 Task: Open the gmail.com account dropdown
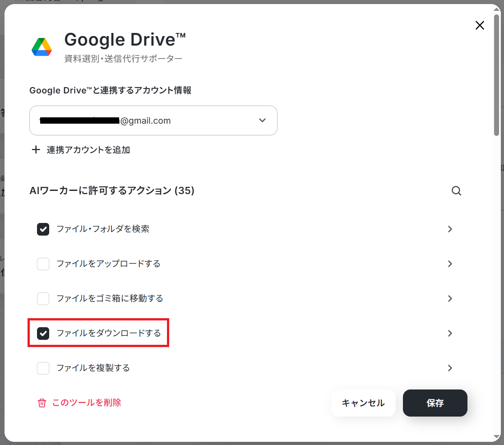point(153,121)
